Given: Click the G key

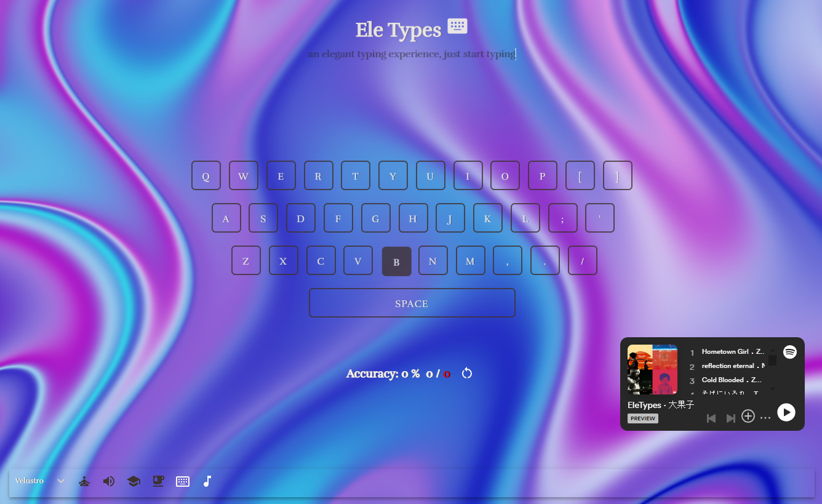Looking at the screenshot, I should click(375, 218).
